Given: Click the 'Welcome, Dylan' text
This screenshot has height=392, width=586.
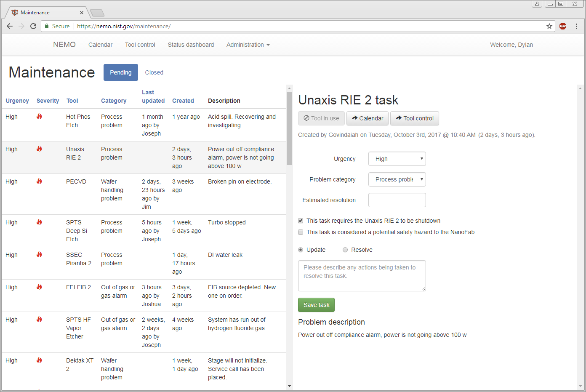Looking at the screenshot, I should coord(511,45).
